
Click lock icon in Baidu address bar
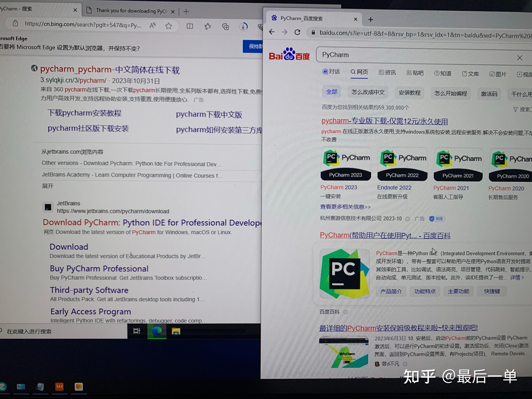click(x=313, y=32)
